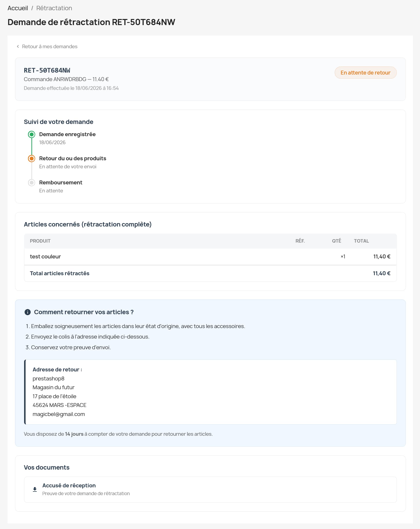Screen dimensions: 420x529
Task: Select the test couleur product row
Action: (210, 257)
